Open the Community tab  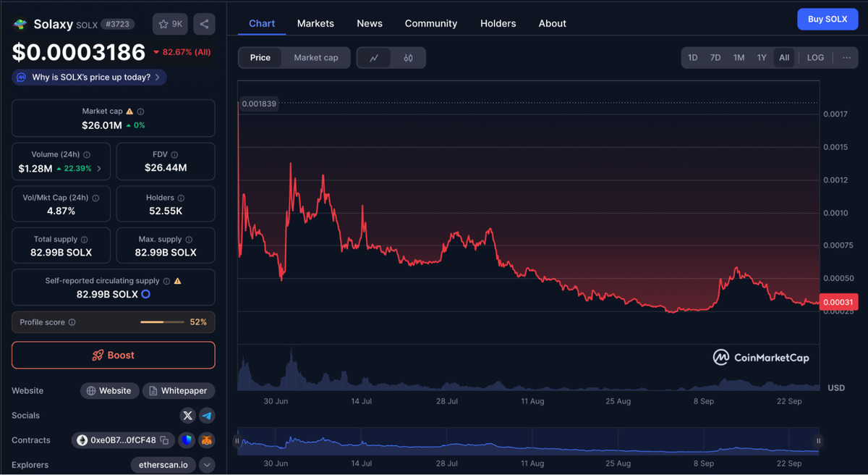tap(431, 23)
